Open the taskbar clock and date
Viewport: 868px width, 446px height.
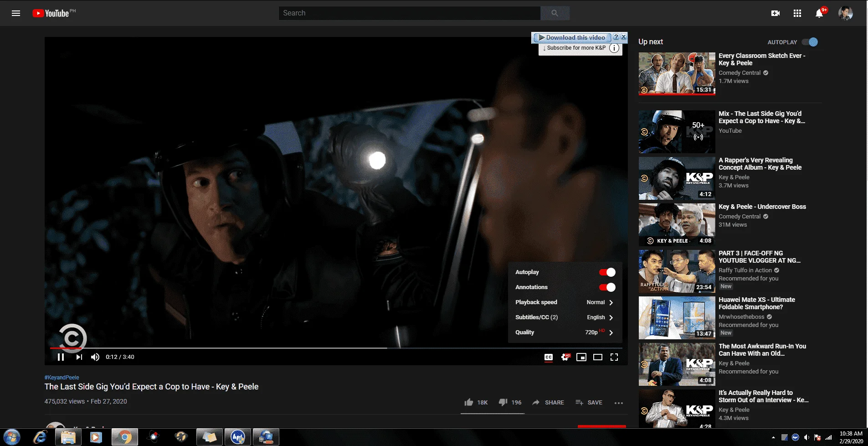[851, 437]
